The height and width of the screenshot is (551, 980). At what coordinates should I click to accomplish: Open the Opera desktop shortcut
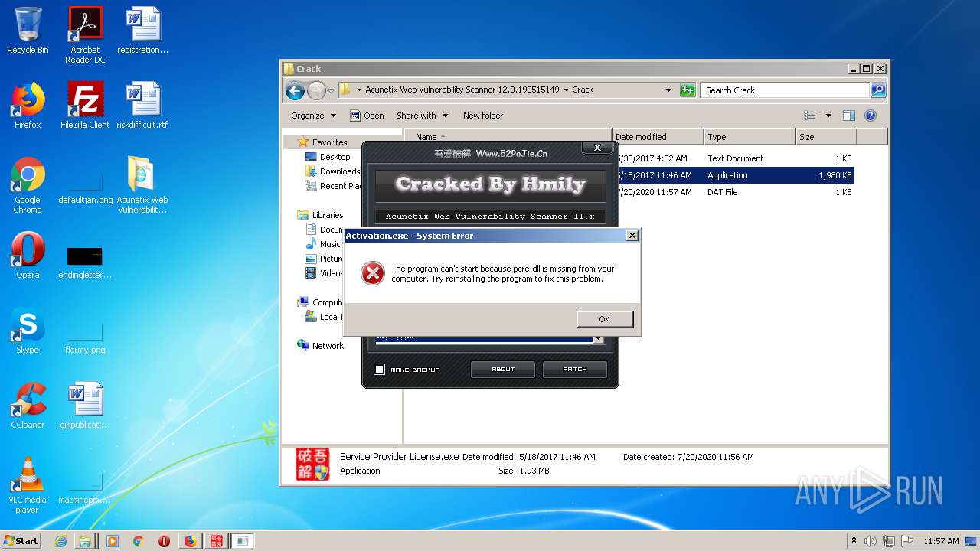[28, 256]
